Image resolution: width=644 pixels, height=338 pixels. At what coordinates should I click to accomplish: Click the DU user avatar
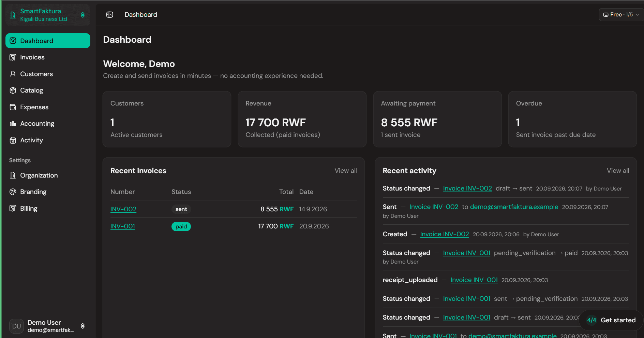[x=16, y=326]
